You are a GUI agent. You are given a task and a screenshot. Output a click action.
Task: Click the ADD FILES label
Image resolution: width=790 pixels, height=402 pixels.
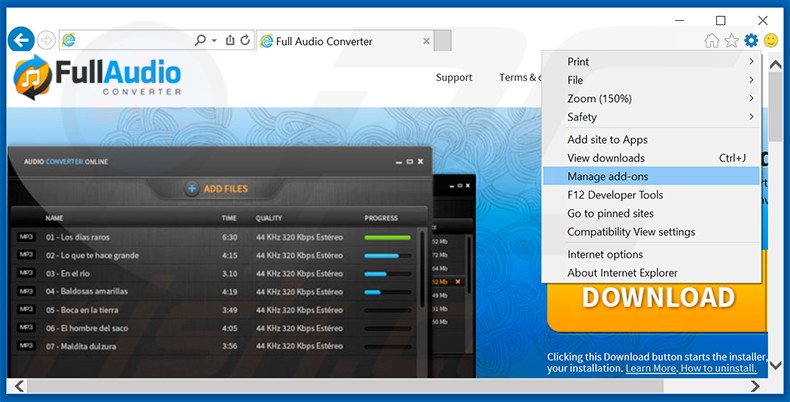coord(226,189)
